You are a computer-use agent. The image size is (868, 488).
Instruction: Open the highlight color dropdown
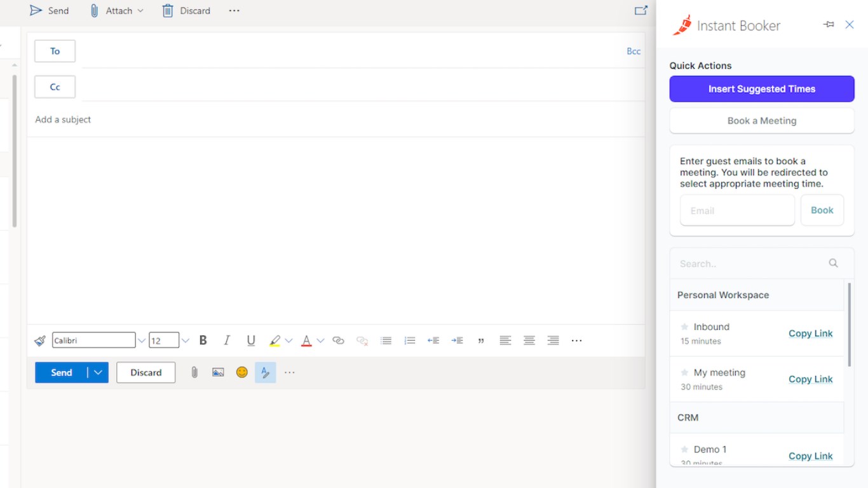(288, 341)
